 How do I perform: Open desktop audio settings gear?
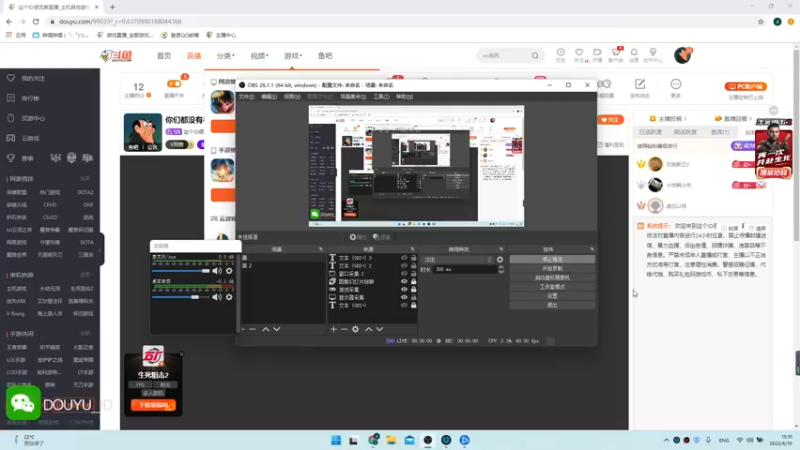229,297
